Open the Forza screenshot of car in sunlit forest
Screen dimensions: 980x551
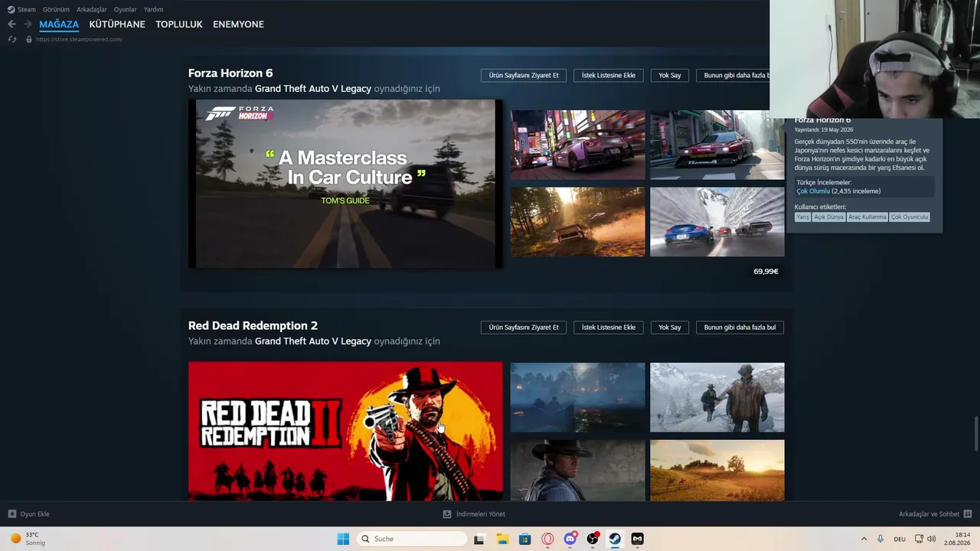tap(578, 222)
